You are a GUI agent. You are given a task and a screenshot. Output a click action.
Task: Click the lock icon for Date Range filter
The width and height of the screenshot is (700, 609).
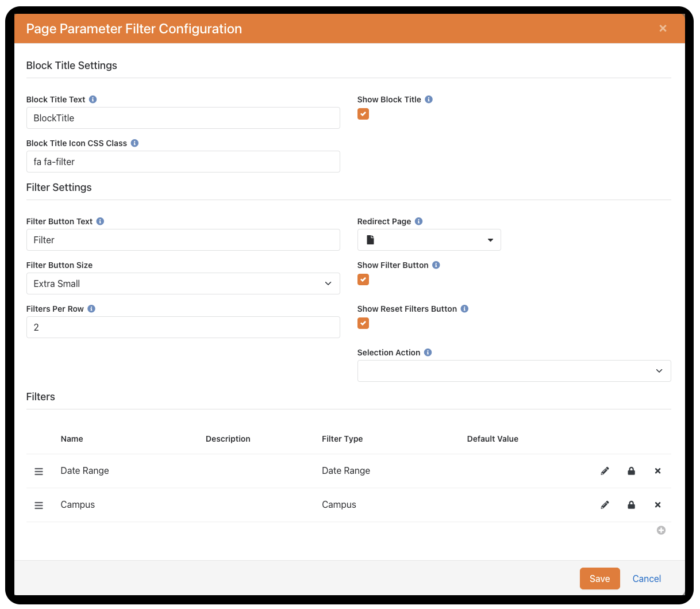(x=631, y=471)
